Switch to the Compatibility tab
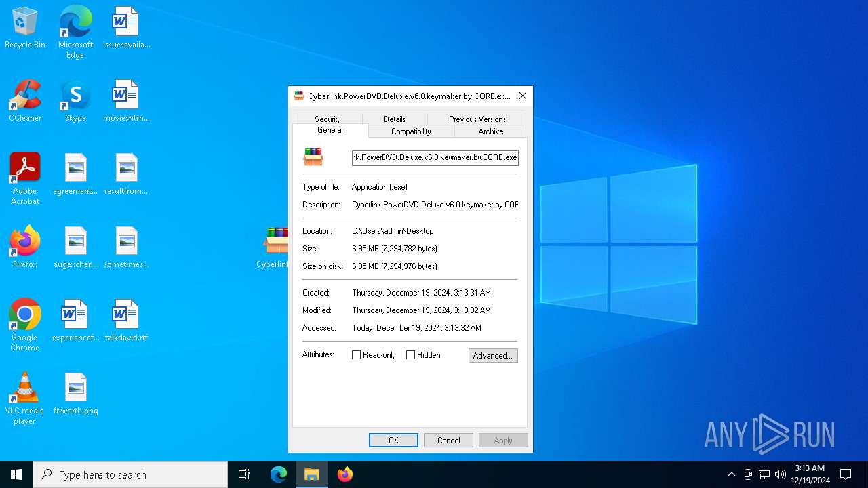This screenshot has height=488, width=868. pyautogui.click(x=411, y=131)
